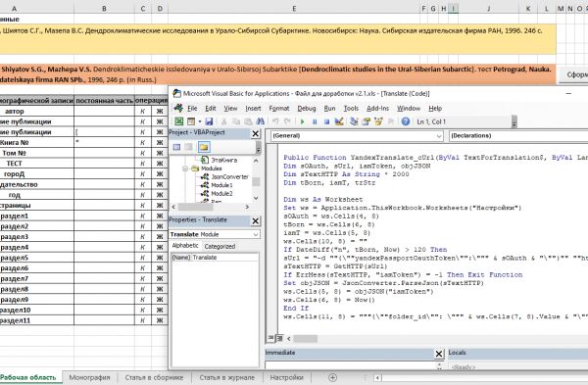The height and width of the screenshot is (385, 588).
Task: Click the project tree scroll down arrow
Action: 256,198
